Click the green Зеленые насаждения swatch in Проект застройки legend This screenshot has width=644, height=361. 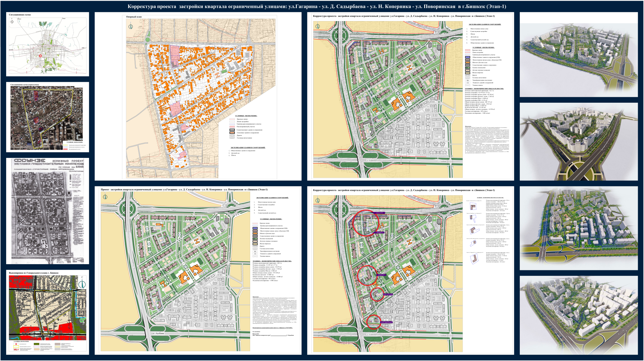tap(255, 239)
